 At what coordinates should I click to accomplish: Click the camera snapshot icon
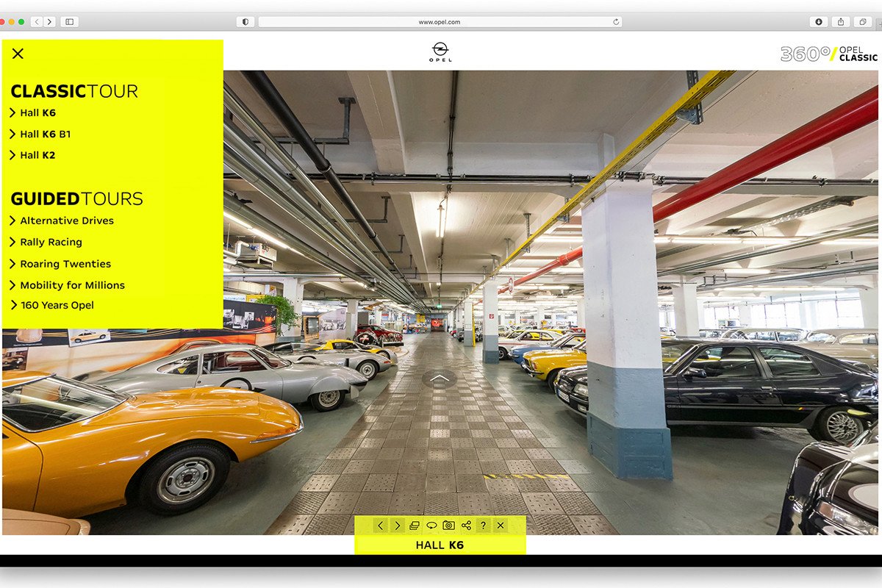coord(448,526)
